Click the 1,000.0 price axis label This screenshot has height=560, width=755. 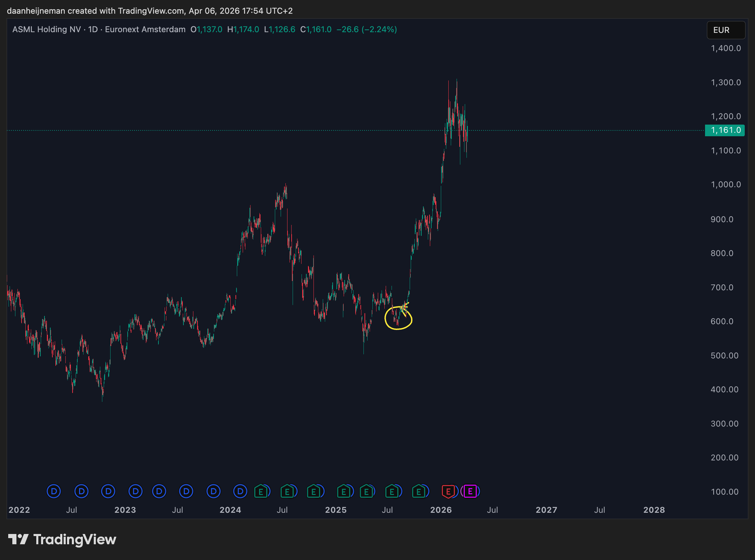pyautogui.click(x=726, y=184)
